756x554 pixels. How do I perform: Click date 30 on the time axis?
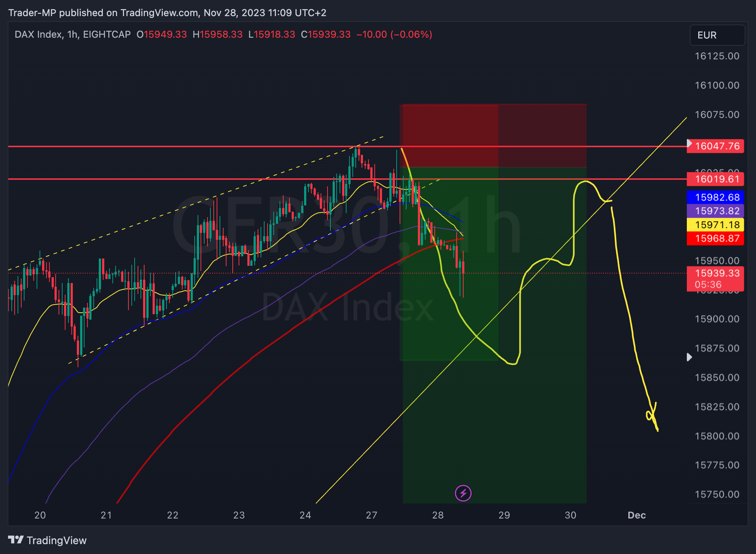[x=570, y=515]
